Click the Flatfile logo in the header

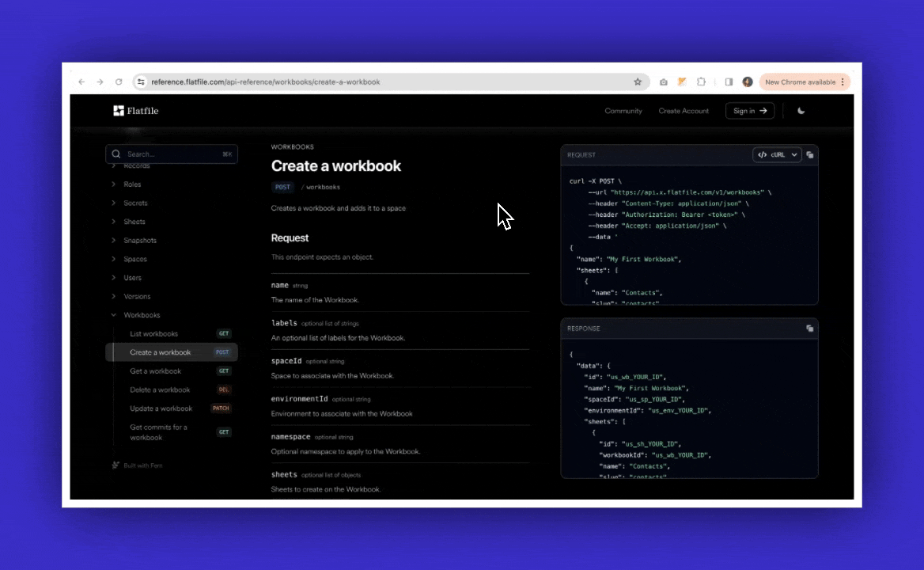tap(135, 111)
